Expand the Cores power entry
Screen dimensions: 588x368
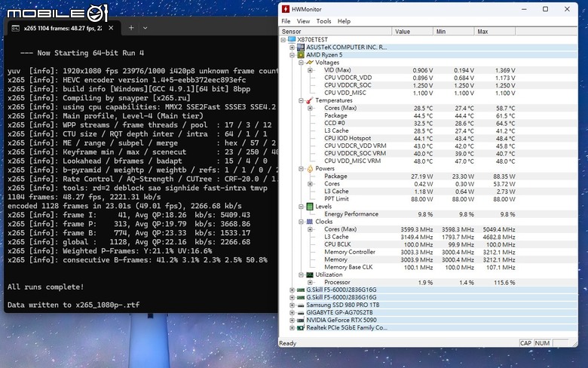[x=310, y=184]
